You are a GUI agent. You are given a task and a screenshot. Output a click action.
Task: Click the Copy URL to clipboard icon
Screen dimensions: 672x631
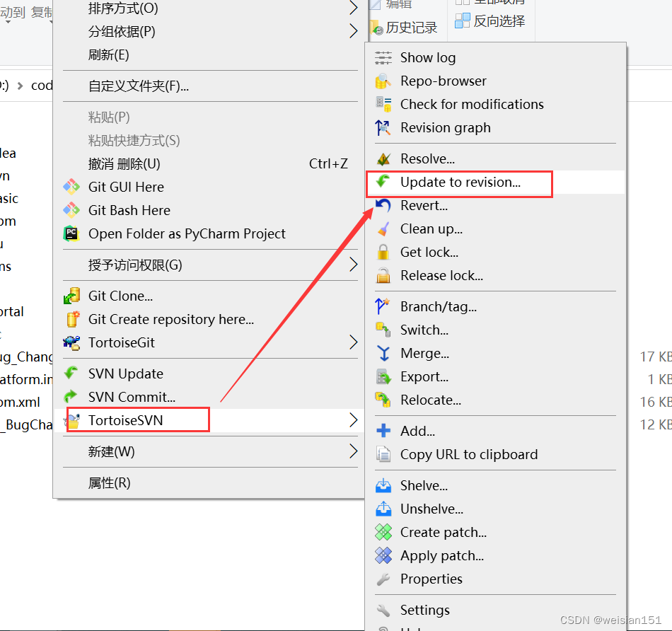pos(383,454)
